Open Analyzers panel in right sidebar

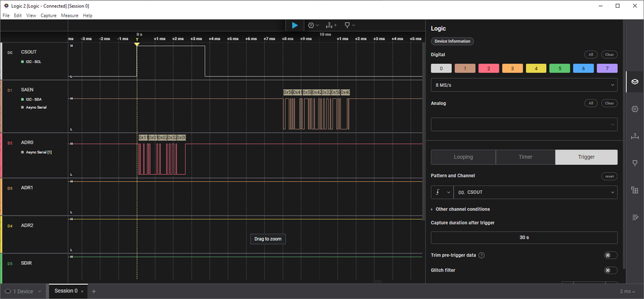pyautogui.click(x=634, y=109)
